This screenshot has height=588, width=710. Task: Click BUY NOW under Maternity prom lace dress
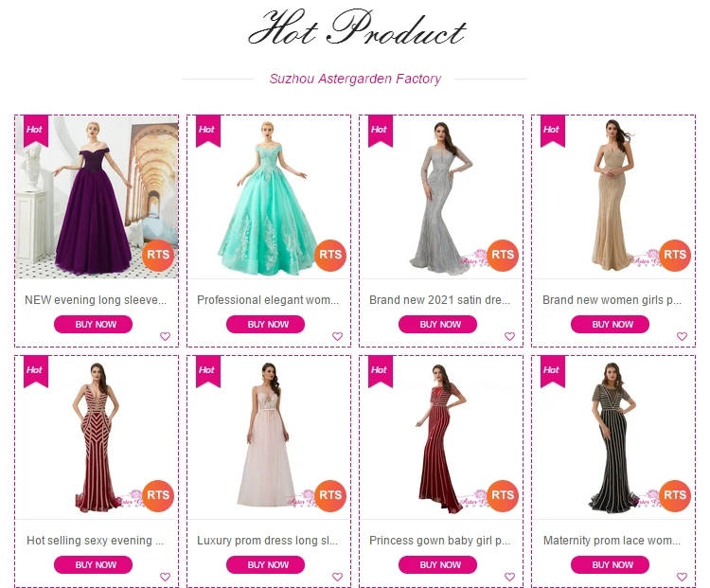[610, 565]
